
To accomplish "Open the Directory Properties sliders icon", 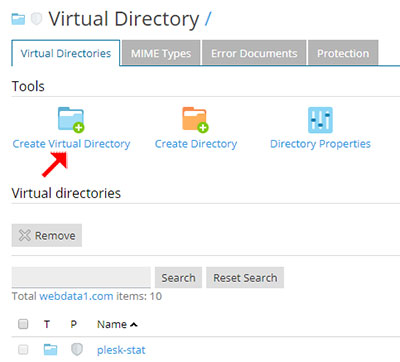I will (320, 120).
